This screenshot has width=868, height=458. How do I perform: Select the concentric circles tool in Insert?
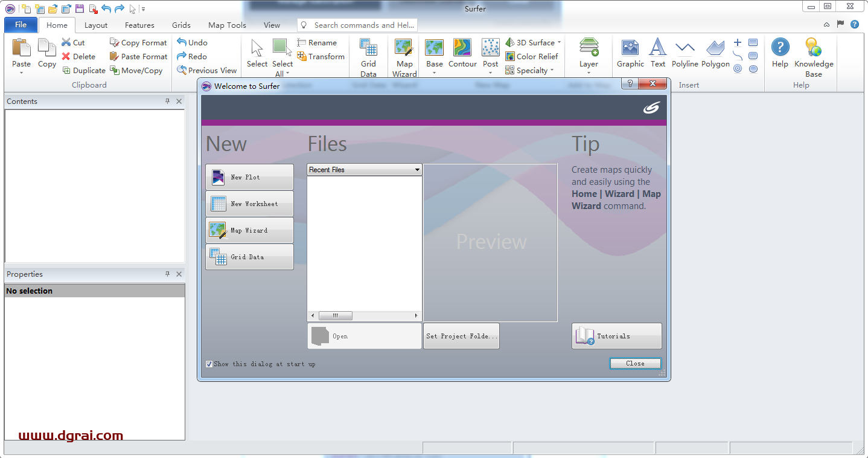click(x=738, y=69)
